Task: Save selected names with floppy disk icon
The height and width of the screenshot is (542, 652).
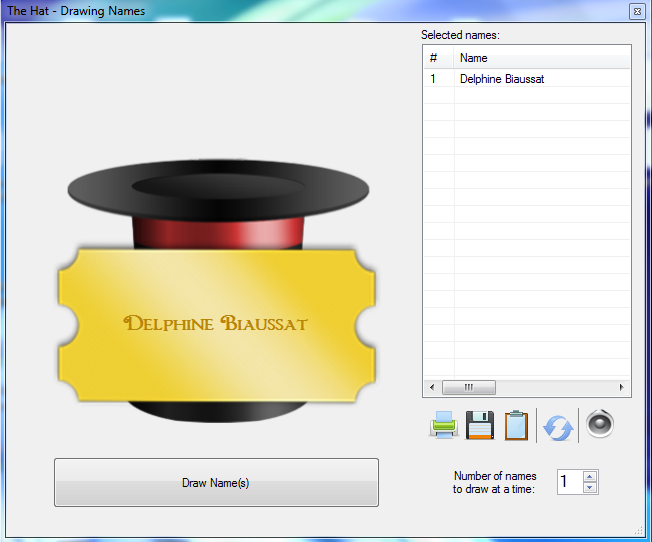Action: (480, 425)
